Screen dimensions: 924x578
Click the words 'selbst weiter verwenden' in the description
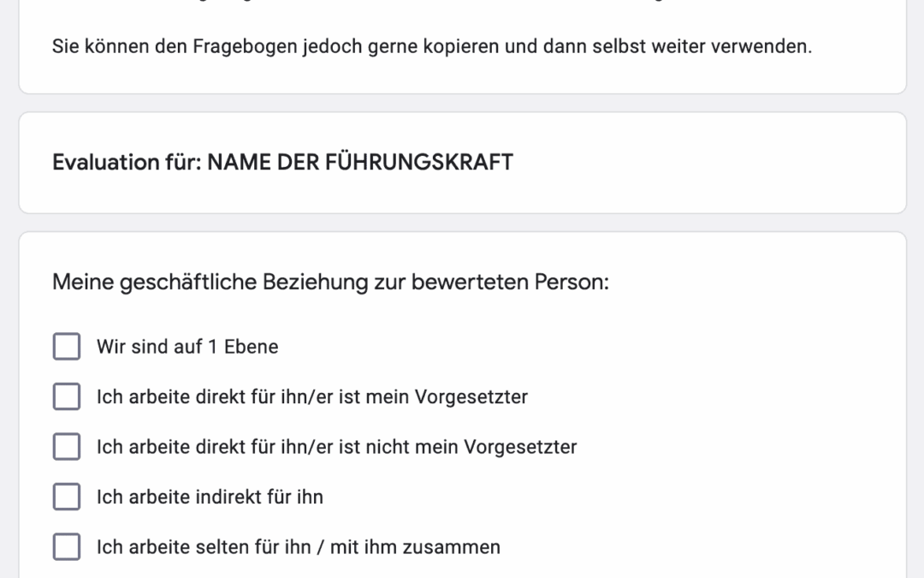702,46
